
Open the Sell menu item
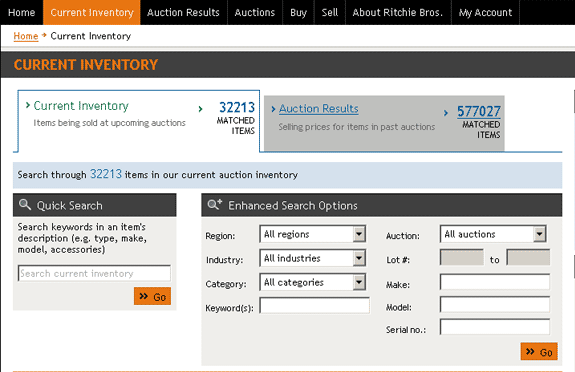coord(330,12)
